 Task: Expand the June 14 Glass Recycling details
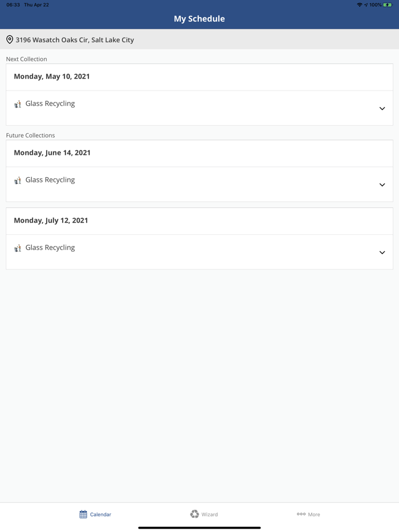382,185
